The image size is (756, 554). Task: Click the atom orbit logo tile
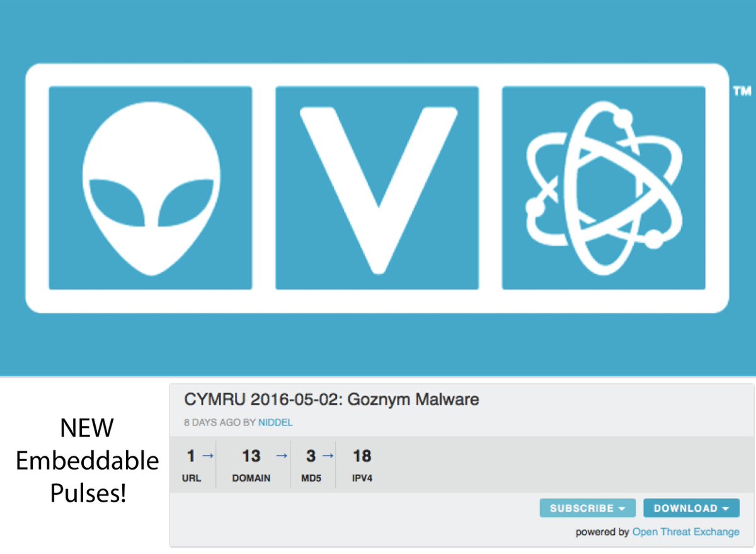(x=604, y=188)
